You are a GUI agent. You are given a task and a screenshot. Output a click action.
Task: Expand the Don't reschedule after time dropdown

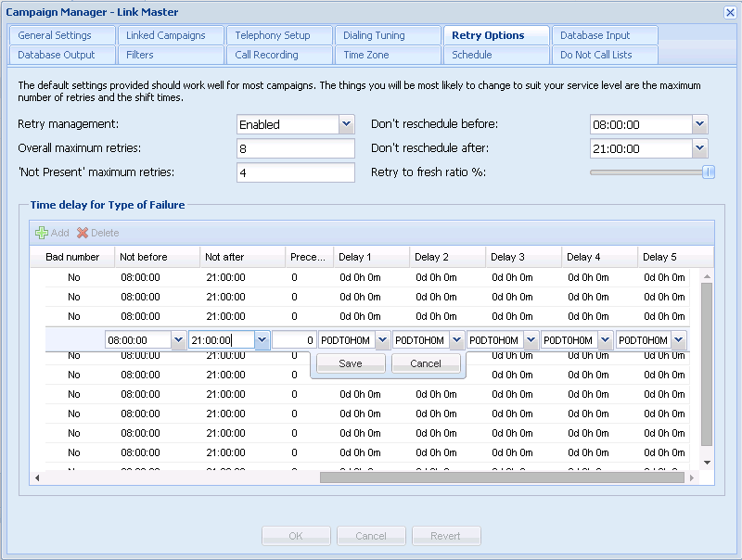pos(699,148)
